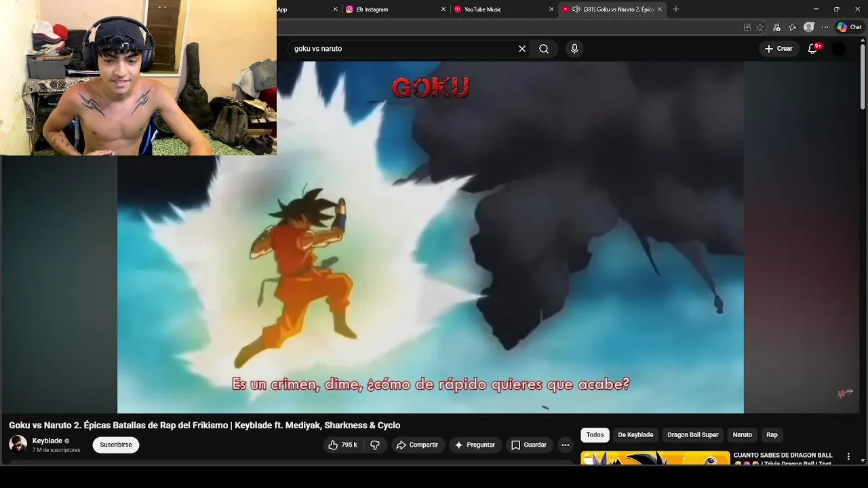Click the YouTube search magnifier button
868x488 pixels.
point(544,49)
